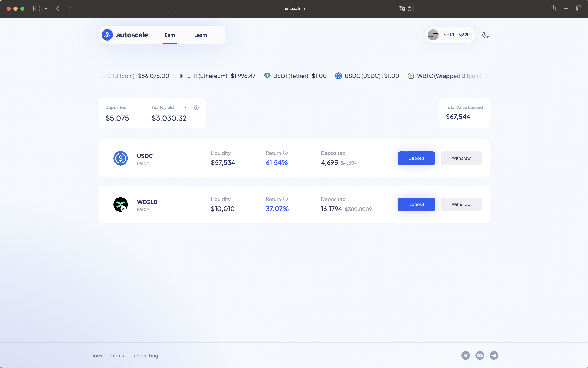The image size is (588, 368).
Task: Open the Yearly yield info icon
Action: [196, 108]
